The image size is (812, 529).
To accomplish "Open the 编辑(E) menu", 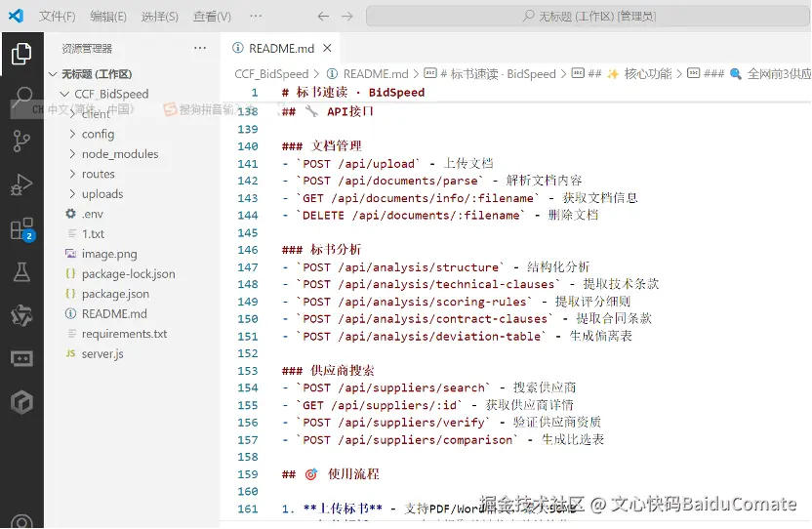I will (x=108, y=16).
